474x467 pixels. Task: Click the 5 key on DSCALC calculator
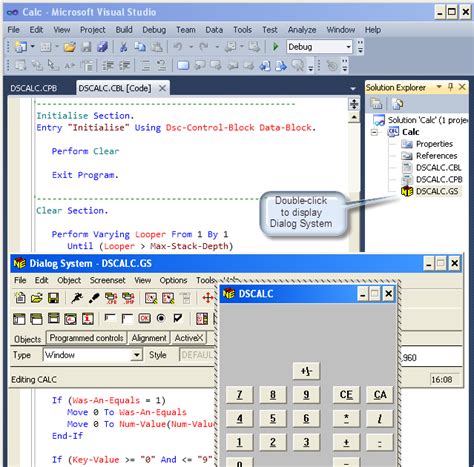[x=273, y=418]
